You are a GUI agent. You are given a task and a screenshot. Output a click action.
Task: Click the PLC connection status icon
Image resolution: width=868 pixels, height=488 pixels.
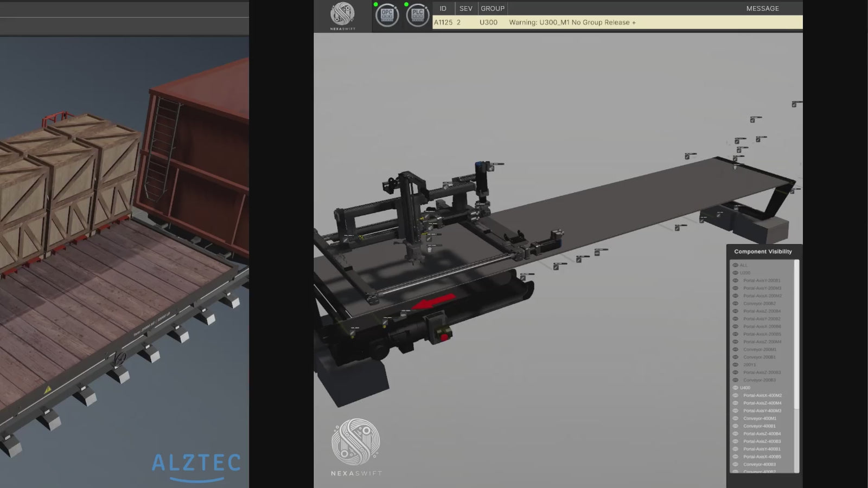418,15
